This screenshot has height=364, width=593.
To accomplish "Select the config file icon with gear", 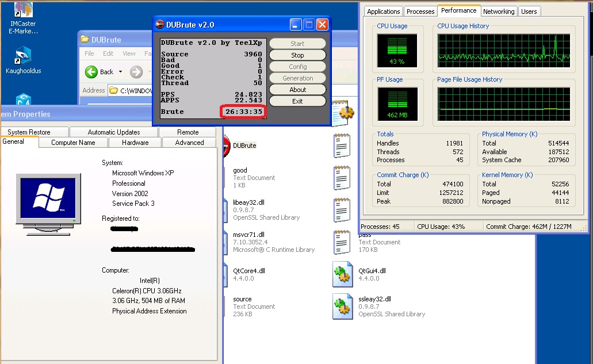I will (343, 113).
